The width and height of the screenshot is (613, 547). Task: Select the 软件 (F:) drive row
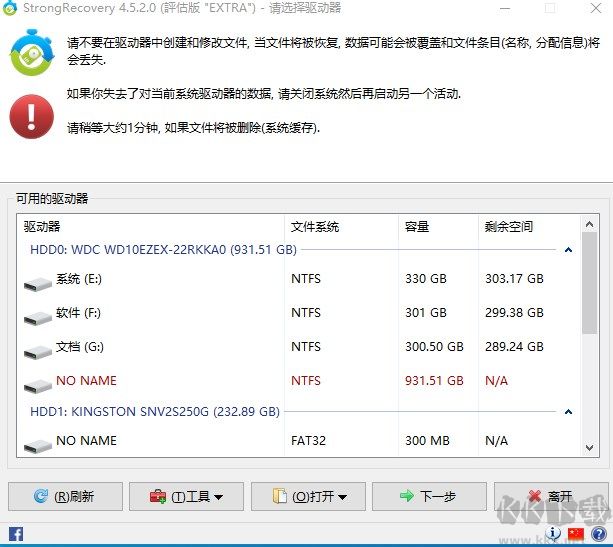click(299, 313)
